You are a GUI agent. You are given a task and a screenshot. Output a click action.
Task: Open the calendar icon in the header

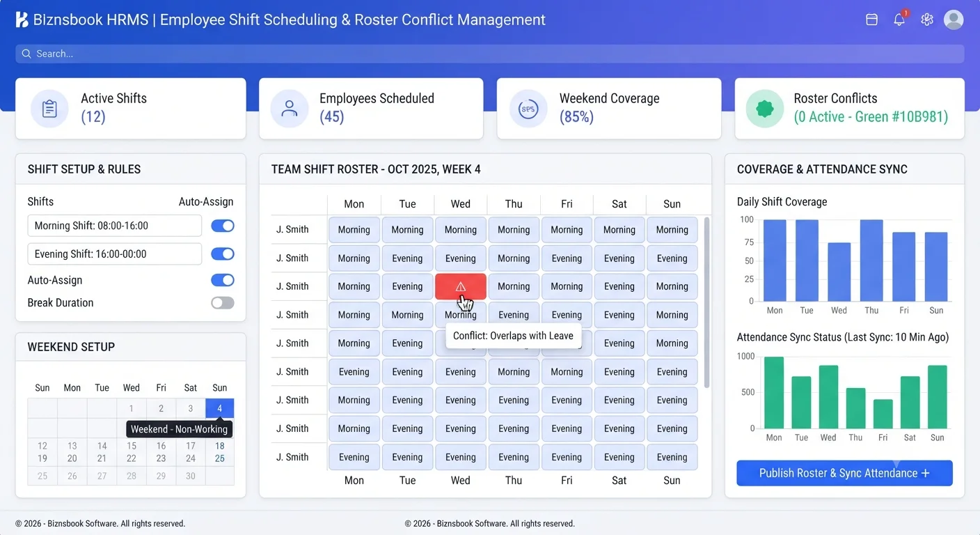click(x=871, y=20)
